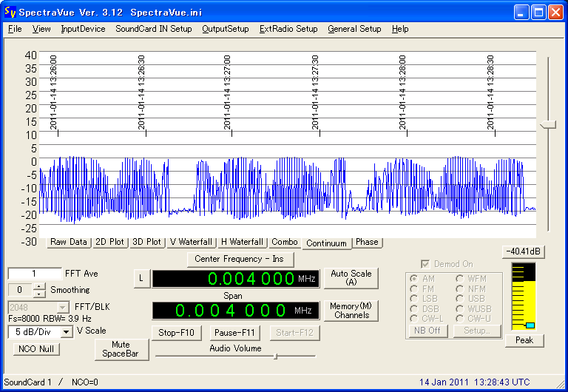Click the level meter cyan marker
Image resolution: width=568 pixels, height=392 pixels.
pyautogui.click(x=530, y=325)
